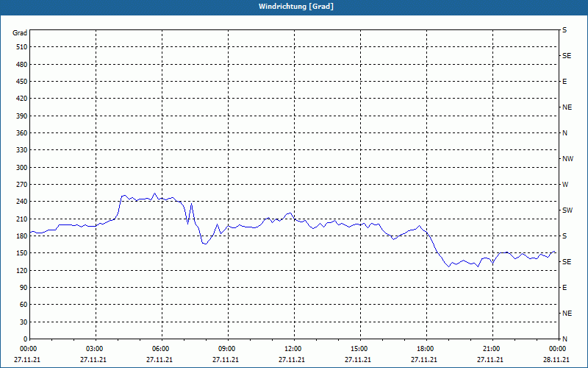Choose the 210 degree axis label
The image size is (588, 368).
[x=21, y=219]
